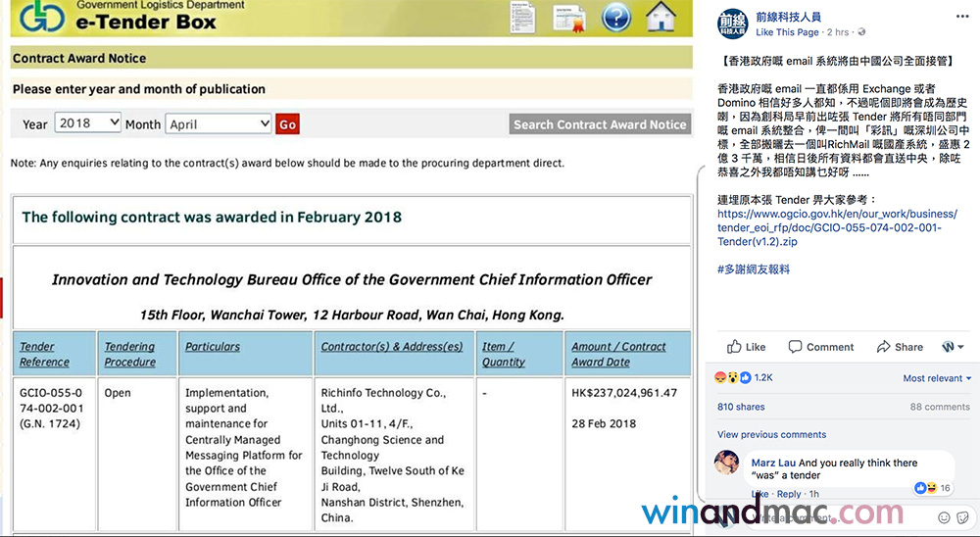Click Search Contract Award Notice button
The width and height of the screenshot is (980, 537).
click(x=600, y=124)
